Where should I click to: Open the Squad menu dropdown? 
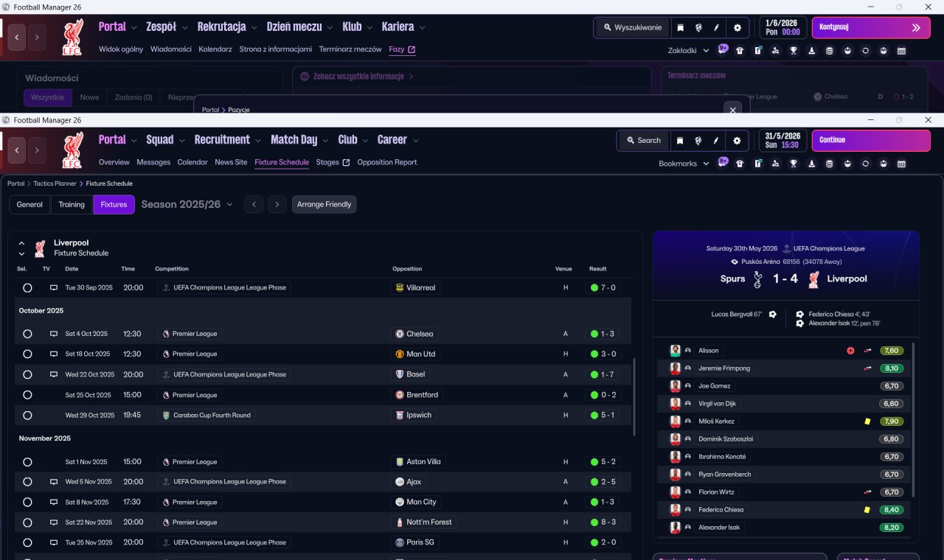(165, 140)
